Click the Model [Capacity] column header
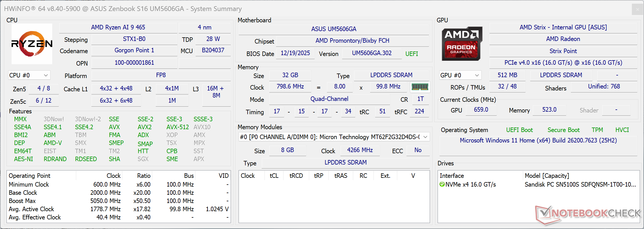The height and width of the screenshot is (229, 644). coord(547,176)
